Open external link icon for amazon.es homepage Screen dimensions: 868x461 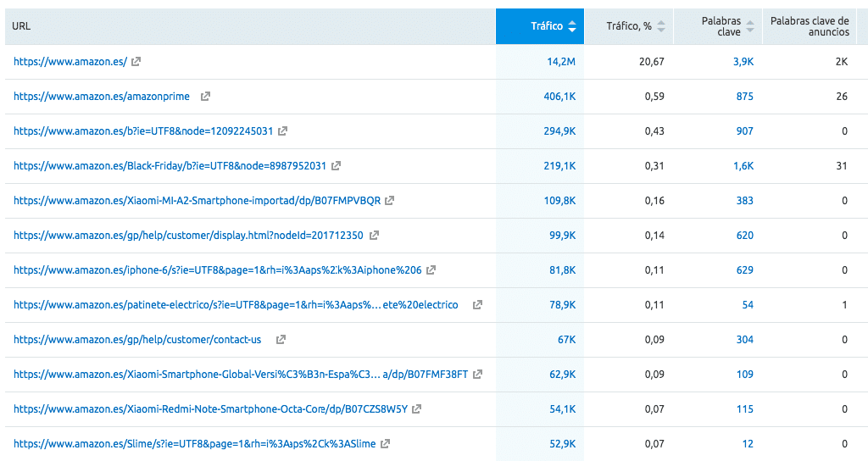point(136,61)
